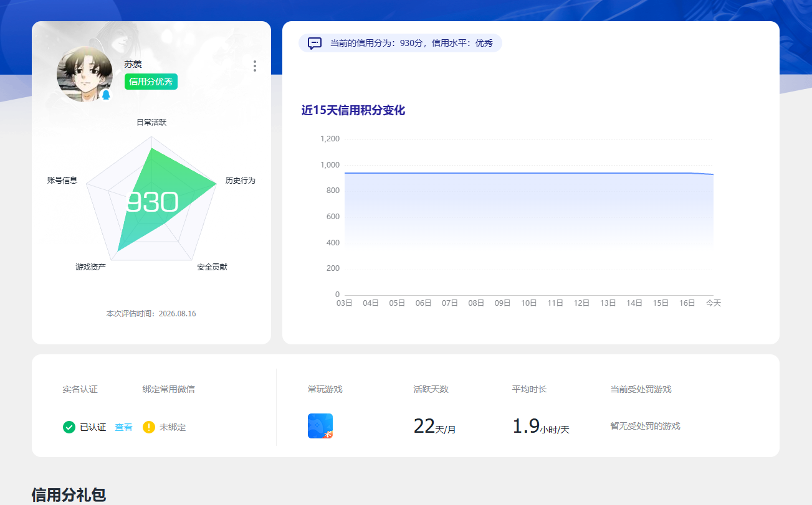Click the 已认证 status text
Image resolution: width=812 pixels, height=505 pixels.
(93, 427)
